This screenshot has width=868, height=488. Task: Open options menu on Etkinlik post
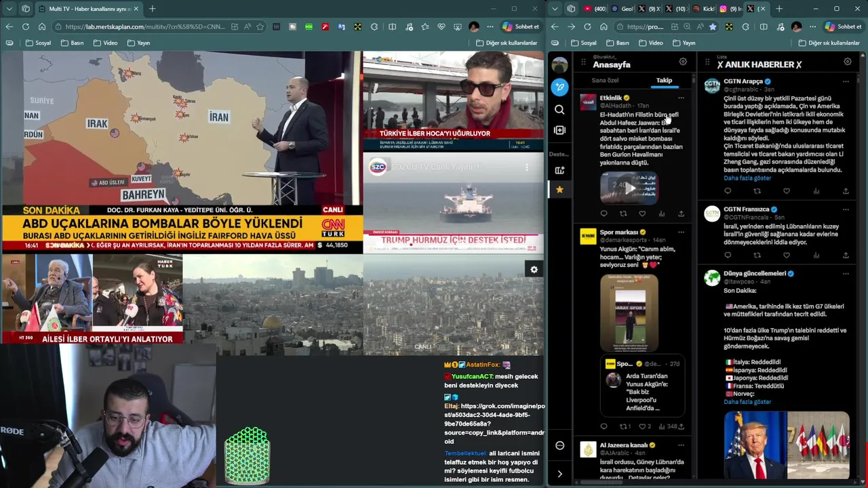tap(681, 98)
